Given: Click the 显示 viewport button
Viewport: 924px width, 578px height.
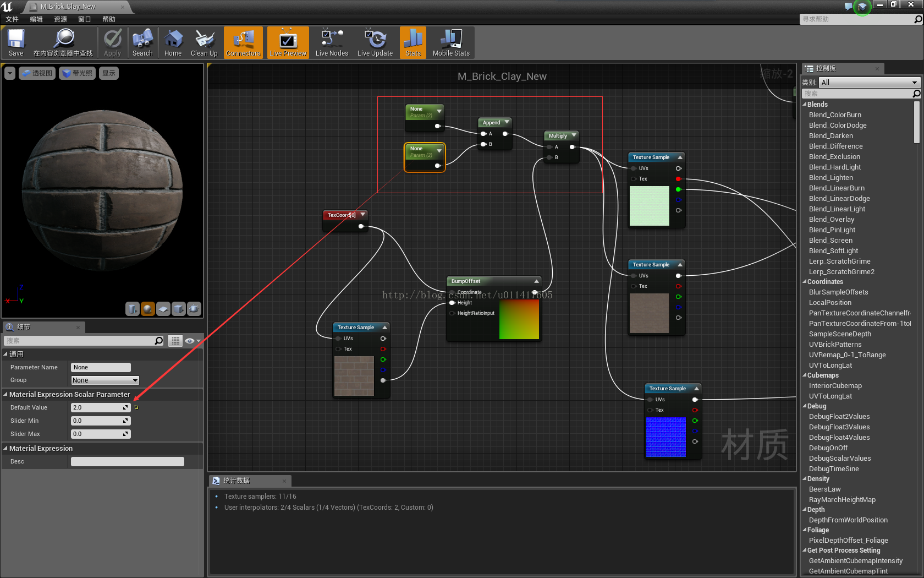Looking at the screenshot, I should [108, 73].
